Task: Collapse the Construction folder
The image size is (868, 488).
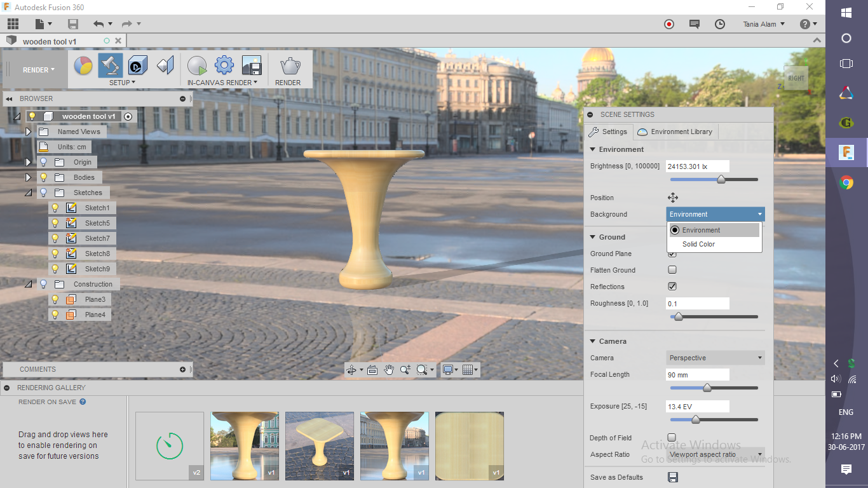Action: pyautogui.click(x=28, y=284)
